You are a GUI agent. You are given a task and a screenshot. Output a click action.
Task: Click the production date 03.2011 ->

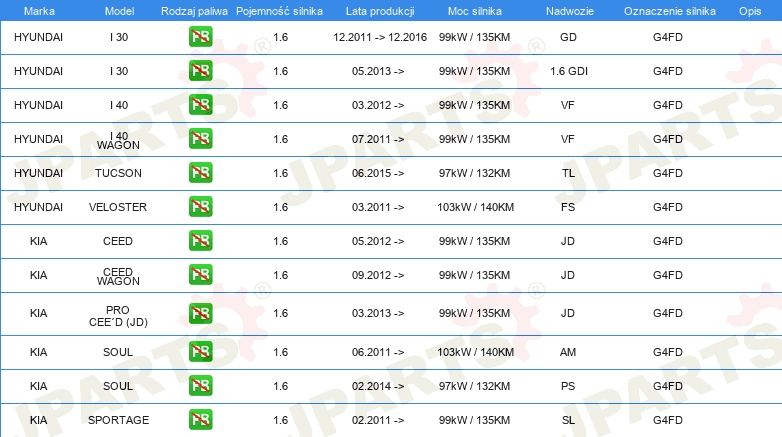tap(378, 207)
